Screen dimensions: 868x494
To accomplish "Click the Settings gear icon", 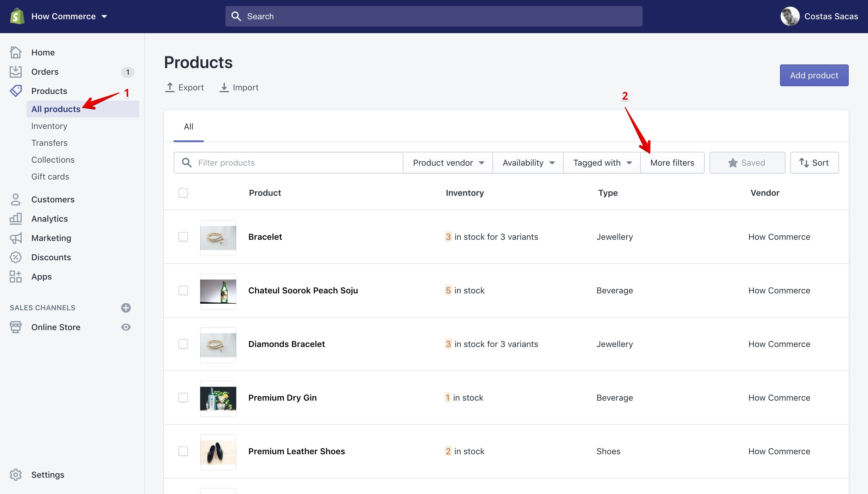I will (16, 475).
